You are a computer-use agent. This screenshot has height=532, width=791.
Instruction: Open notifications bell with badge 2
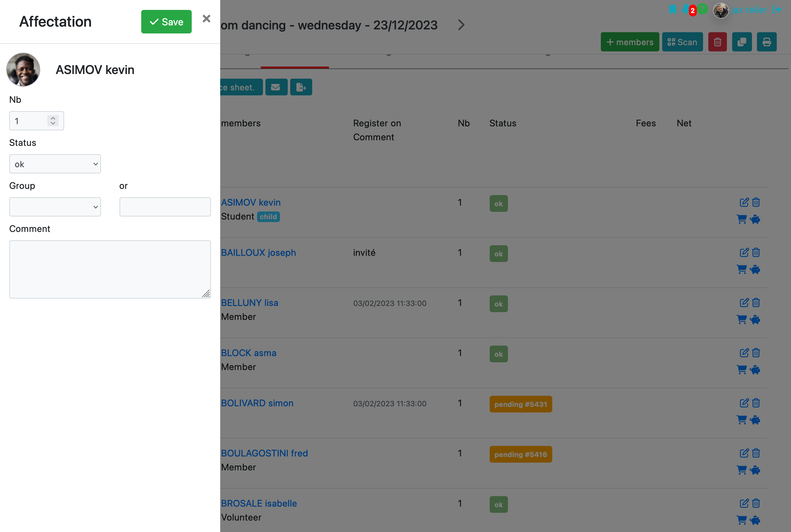pos(685,10)
